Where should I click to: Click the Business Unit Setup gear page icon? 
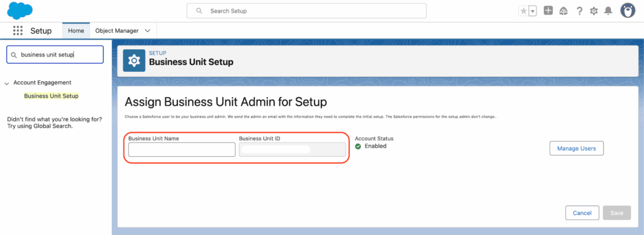coord(134,60)
